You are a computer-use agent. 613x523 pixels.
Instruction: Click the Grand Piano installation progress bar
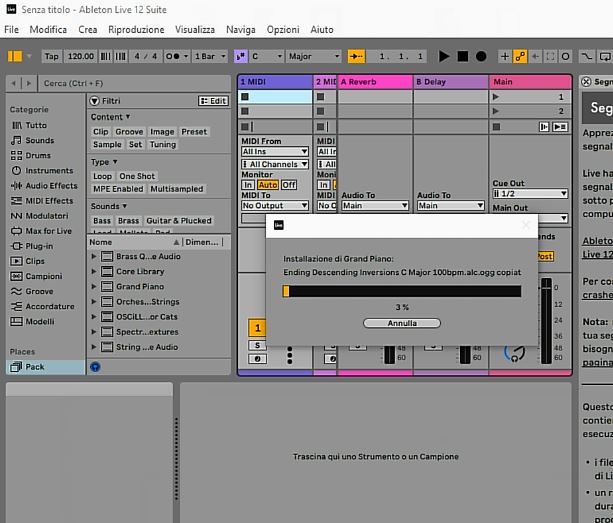[401, 291]
